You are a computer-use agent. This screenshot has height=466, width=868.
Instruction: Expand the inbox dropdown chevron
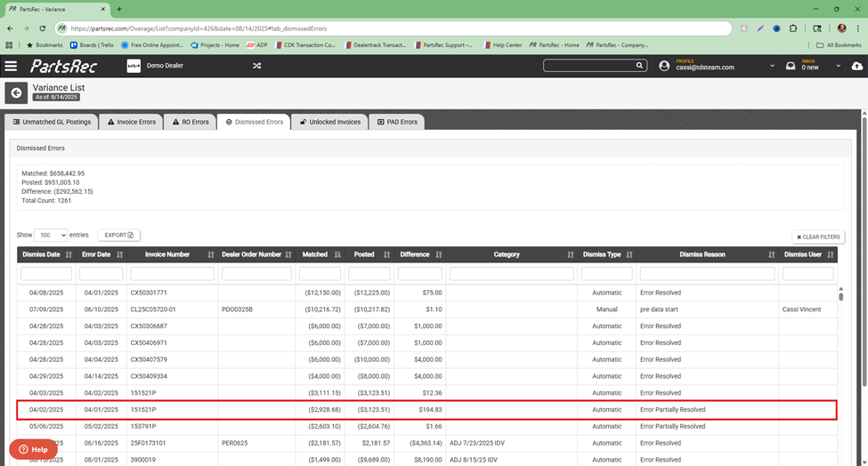838,66
